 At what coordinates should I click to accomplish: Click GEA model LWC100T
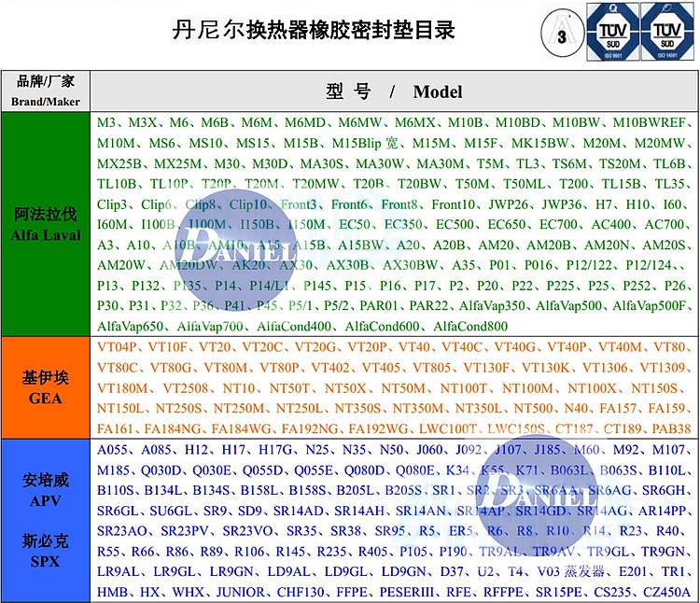(x=447, y=429)
